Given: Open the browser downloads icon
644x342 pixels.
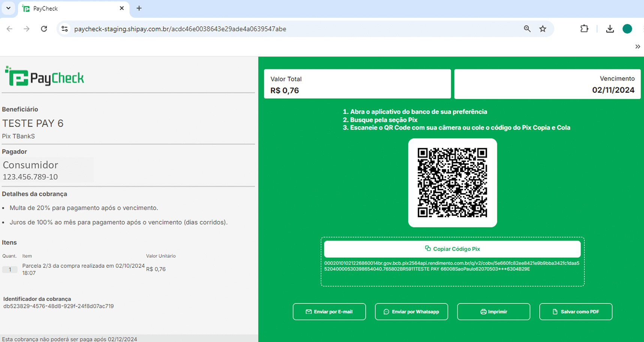Looking at the screenshot, I should [x=610, y=29].
